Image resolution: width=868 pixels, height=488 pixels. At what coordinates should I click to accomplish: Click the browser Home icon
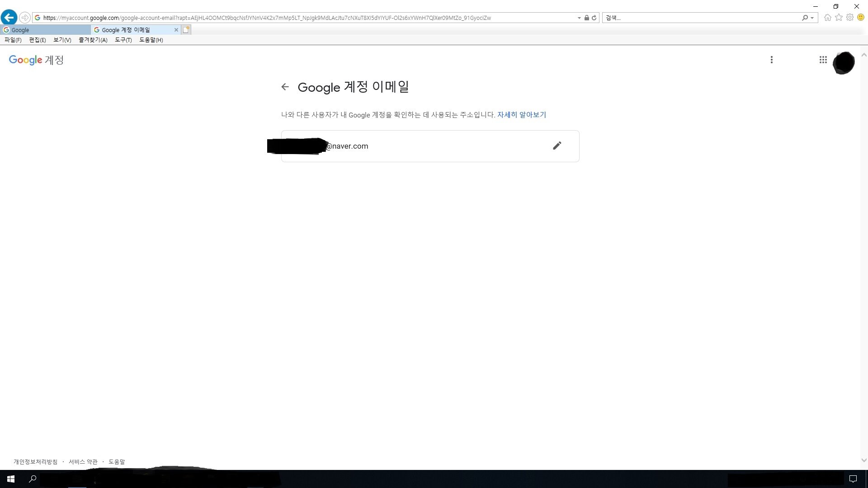(828, 18)
